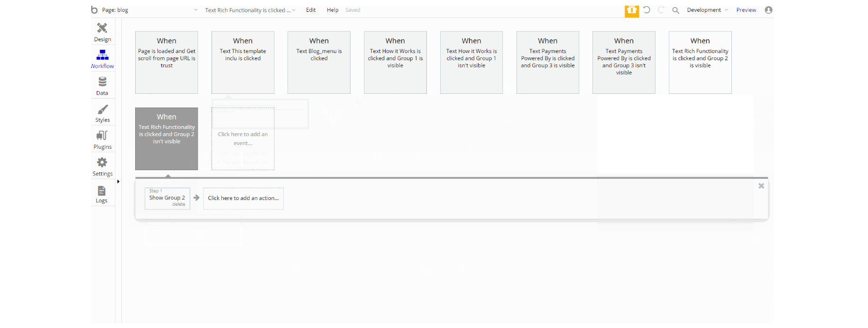Click here to add an action
Viewport: 868px width, 328px height.
pos(243,198)
